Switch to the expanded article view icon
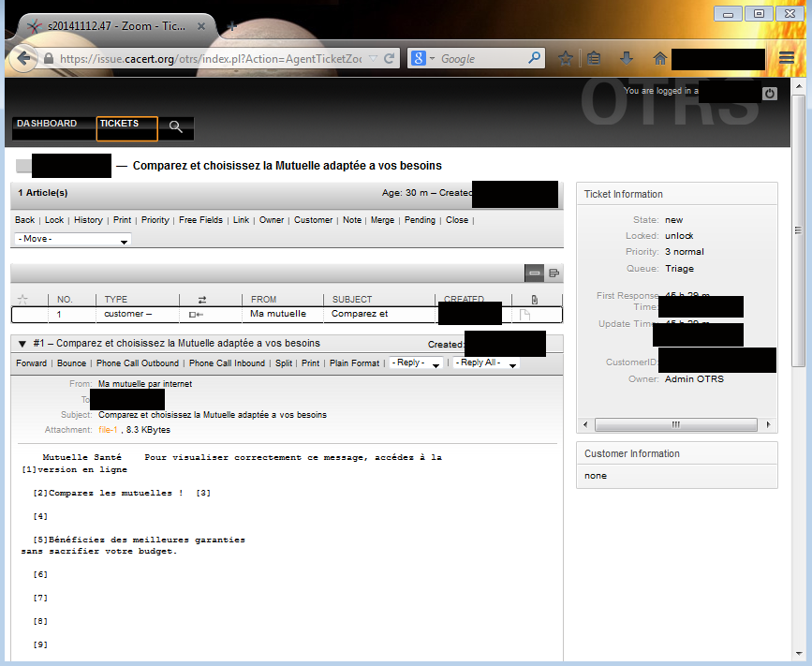Viewport: 812px width, 666px height. click(x=554, y=273)
